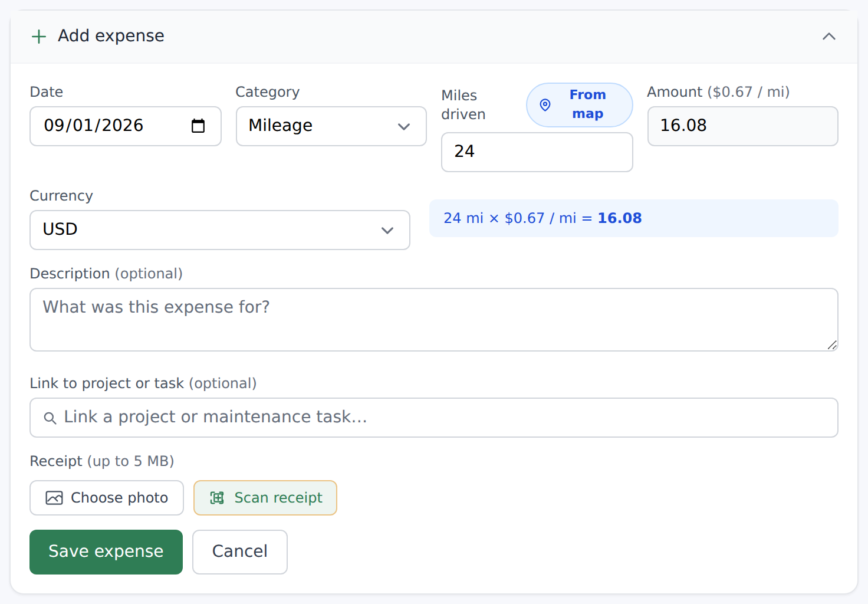Screen dimensions: 868x604
Task: Click the Miles driven field containing 24
Action: tap(537, 152)
